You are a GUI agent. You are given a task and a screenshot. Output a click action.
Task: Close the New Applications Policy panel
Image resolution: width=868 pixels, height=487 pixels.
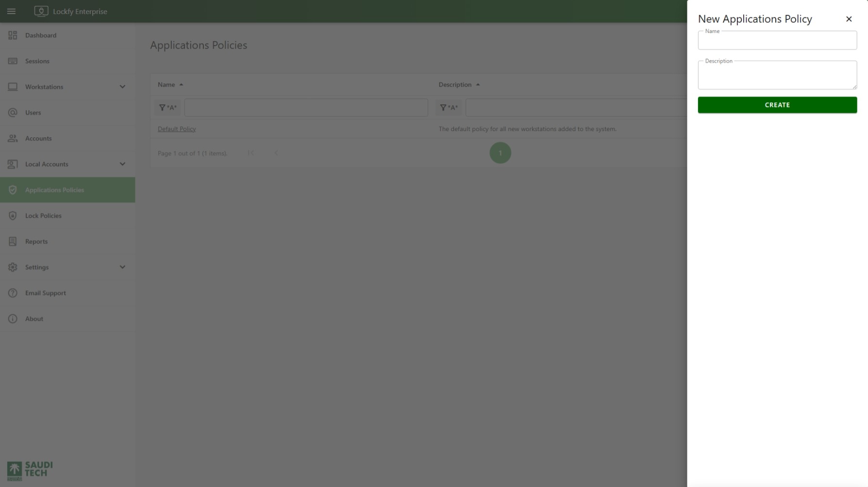pyautogui.click(x=849, y=19)
